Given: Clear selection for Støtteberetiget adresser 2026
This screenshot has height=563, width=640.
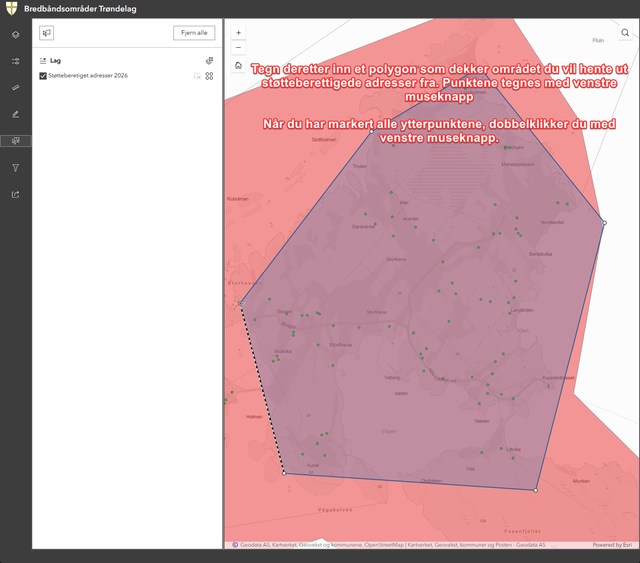Looking at the screenshot, I should (197, 76).
